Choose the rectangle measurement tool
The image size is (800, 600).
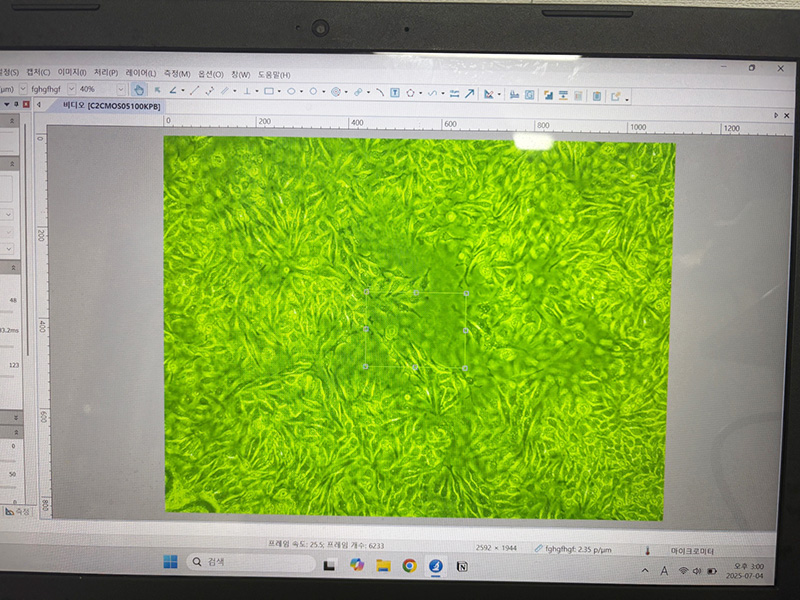click(x=268, y=91)
